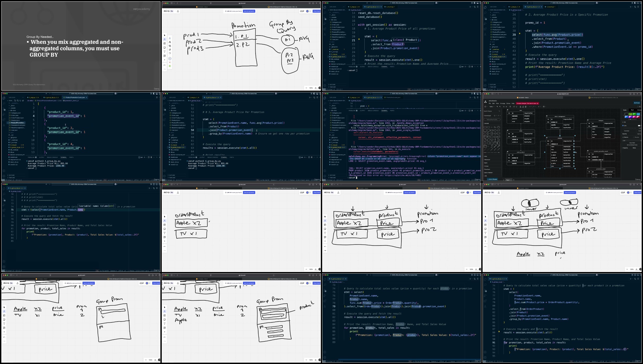The width and height of the screenshot is (643, 364).
Task: Enable the Fill checkbox in draw.io
Action: (x=623, y=122)
